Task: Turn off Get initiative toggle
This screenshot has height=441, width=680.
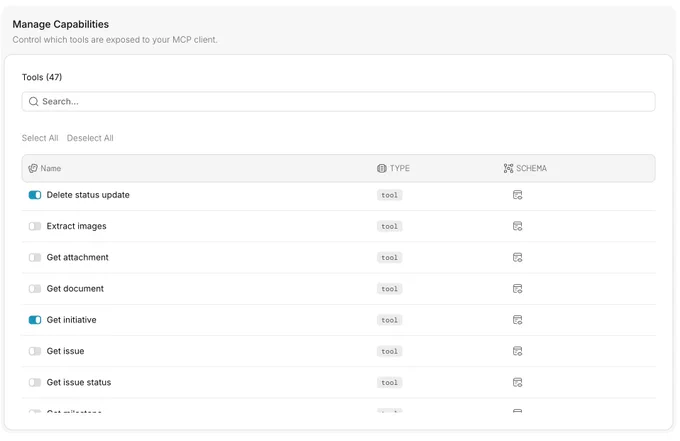Action: tap(35, 320)
